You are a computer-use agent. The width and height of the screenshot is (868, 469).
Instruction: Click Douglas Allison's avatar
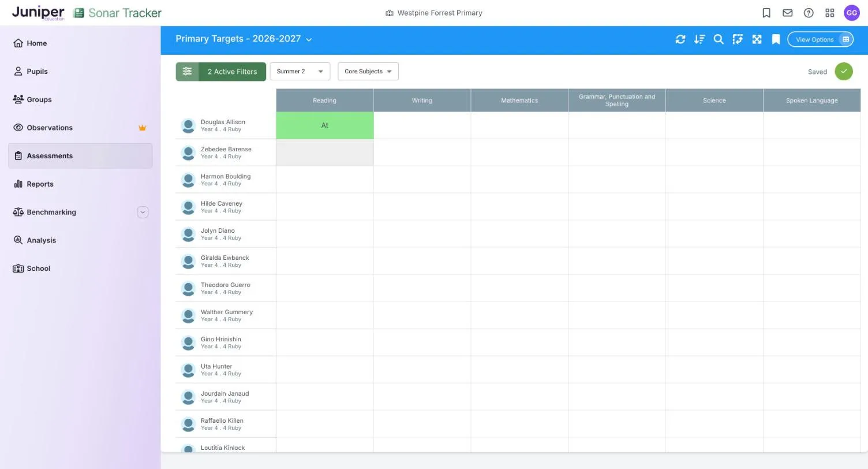coord(188,125)
